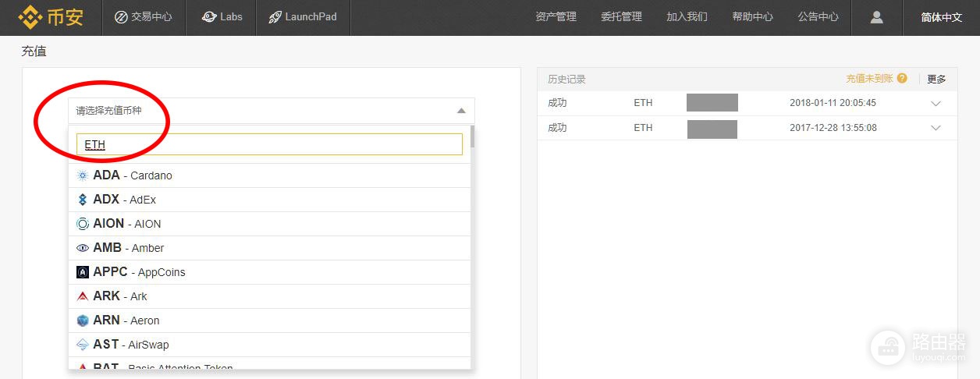The image size is (980, 379).
Task: Click the Labs planet icon
Action: tap(208, 16)
